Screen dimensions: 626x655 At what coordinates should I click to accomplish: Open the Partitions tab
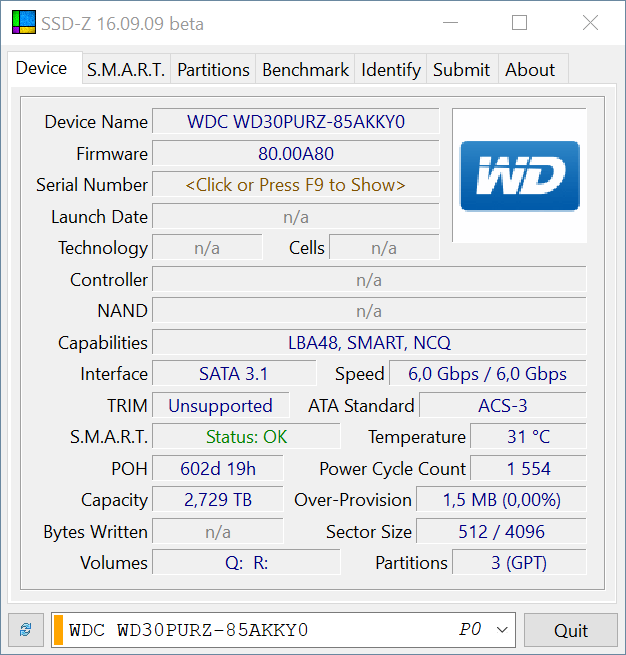pos(213,69)
